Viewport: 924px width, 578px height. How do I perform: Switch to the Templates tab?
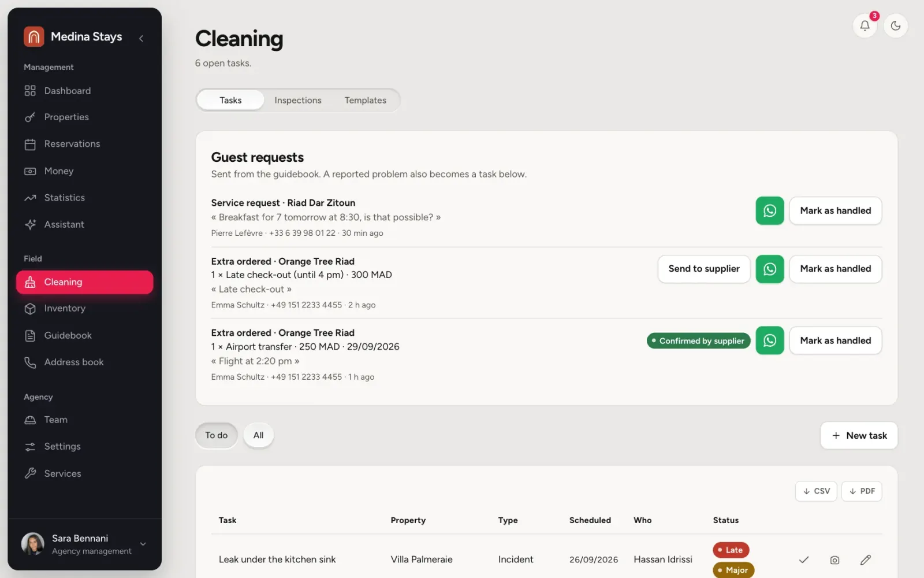(366, 101)
